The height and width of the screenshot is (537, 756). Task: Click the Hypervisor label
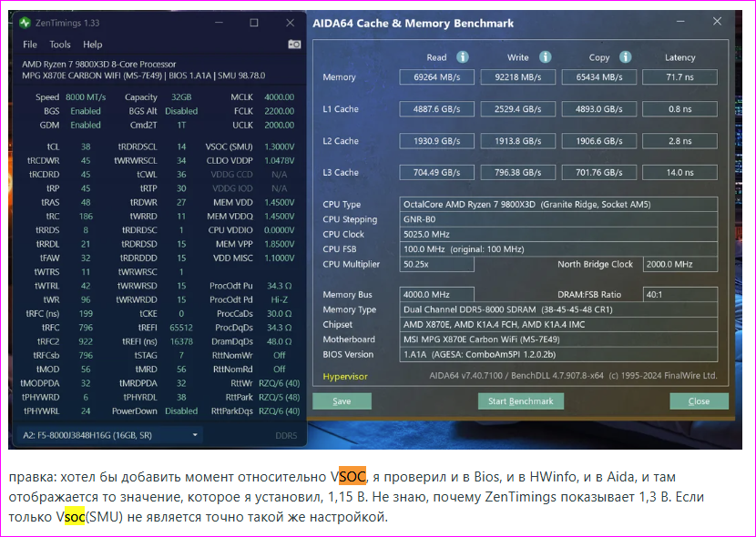pyautogui.click(x=345, y=377)
